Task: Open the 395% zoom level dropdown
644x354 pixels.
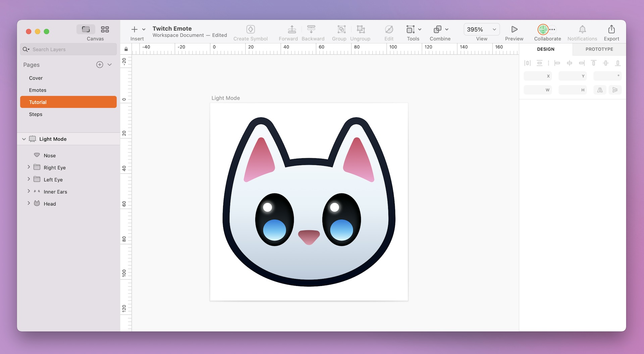Action: [494, 29]
